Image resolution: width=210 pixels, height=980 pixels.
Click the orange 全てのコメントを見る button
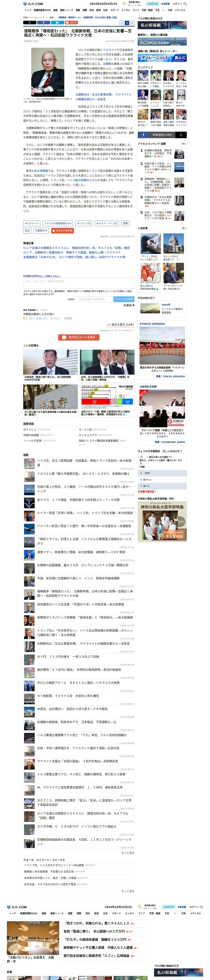pos(79,337)
